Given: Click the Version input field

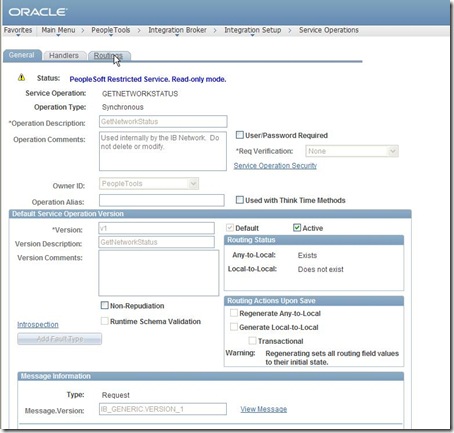Looking at the screenshot, I should pyautogui.click(x=156, y=228).
